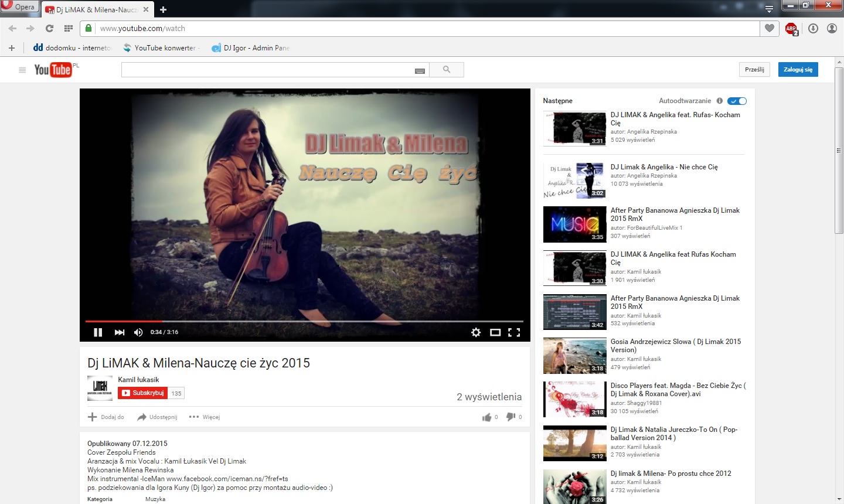The width and height of the screenshot is (844, 504).
Task: Toggle the Adblock Plus extension icon
Action: pyautogui.click(x=791, y=28)
